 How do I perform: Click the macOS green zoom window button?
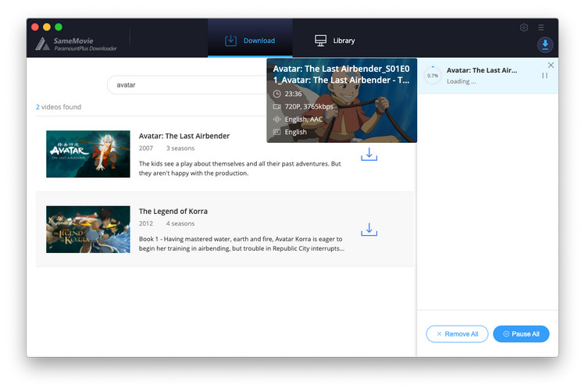pyautogui.click(x=59, y=27)
